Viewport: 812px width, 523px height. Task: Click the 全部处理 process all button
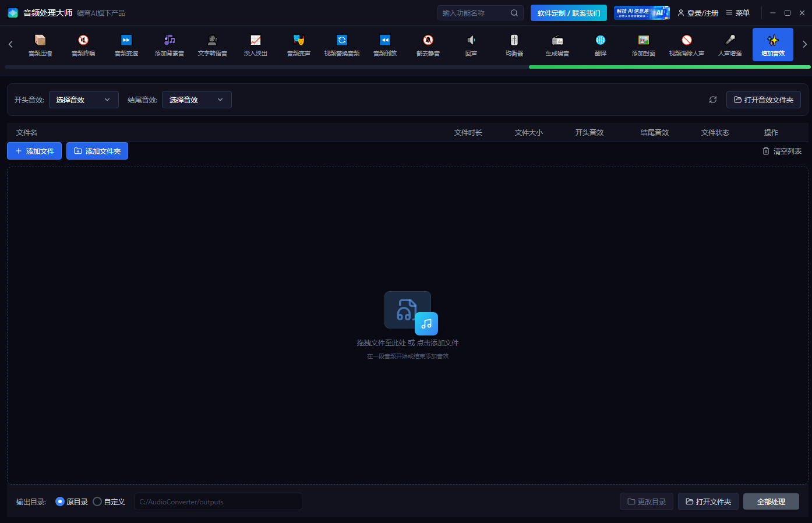[771, 501]
